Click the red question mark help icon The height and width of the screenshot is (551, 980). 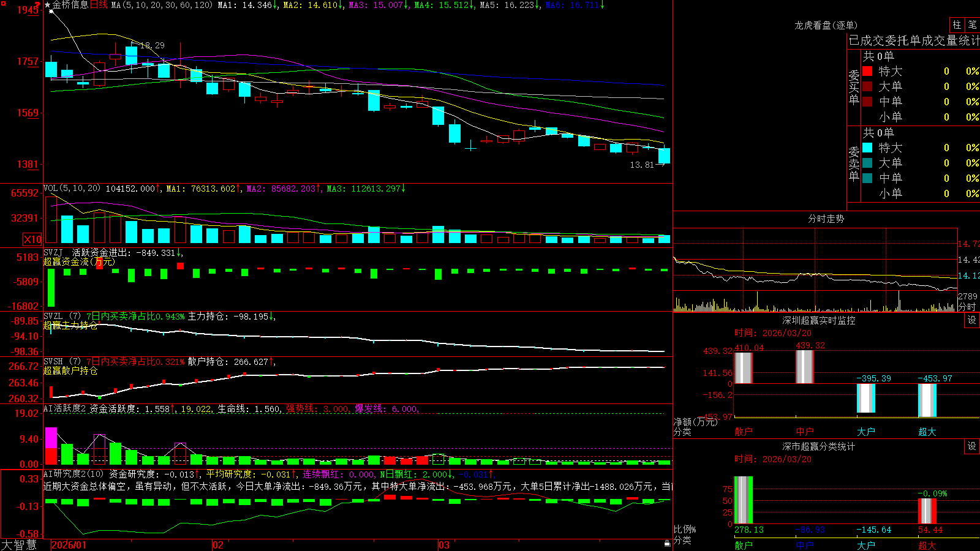(37, 5)
